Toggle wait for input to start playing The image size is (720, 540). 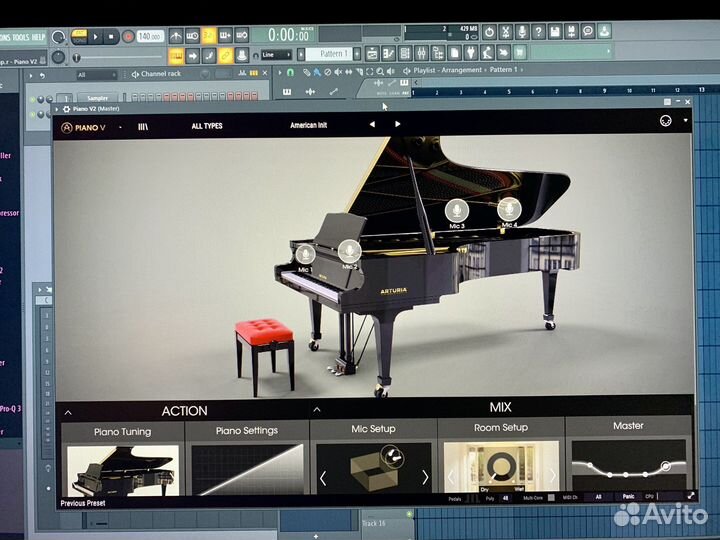pos(192,35)
